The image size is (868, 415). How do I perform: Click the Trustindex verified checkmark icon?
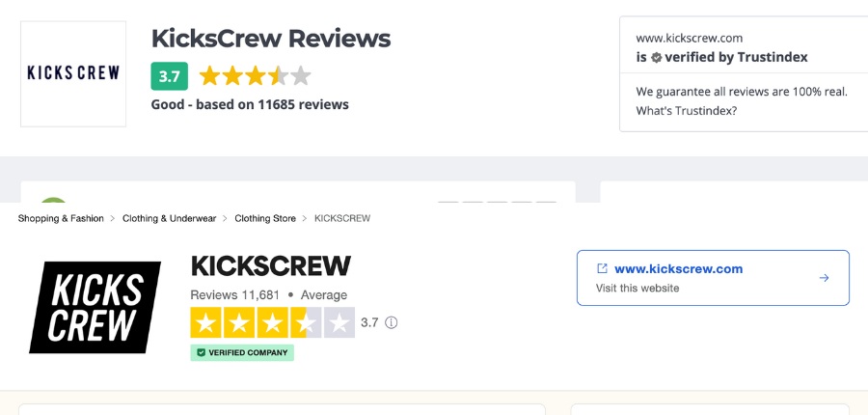657,58
